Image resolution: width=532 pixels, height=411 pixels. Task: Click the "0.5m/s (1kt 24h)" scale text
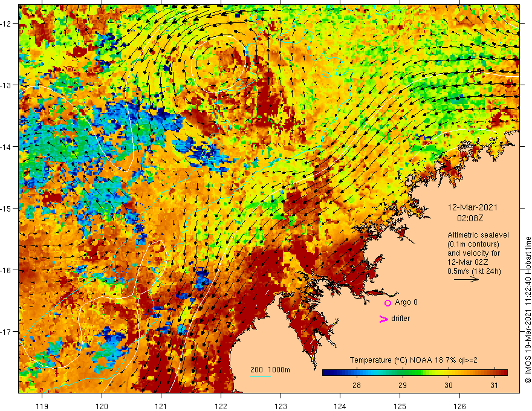(x=474, y=271)
